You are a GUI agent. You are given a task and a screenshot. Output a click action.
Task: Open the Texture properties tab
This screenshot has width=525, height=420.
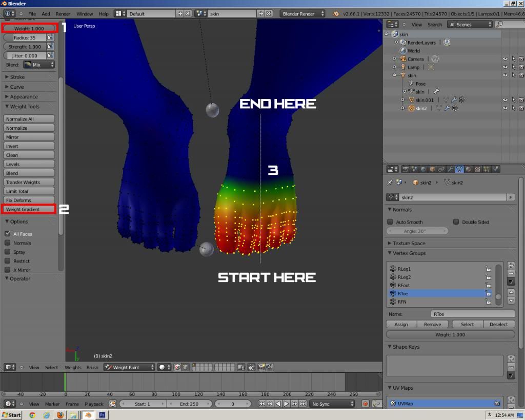(477, 169)
